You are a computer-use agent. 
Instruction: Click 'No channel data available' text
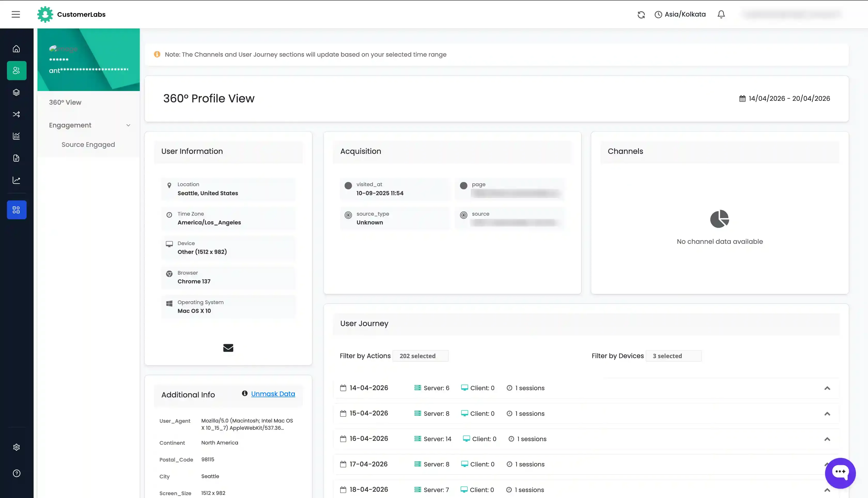(x=720, y=242)
